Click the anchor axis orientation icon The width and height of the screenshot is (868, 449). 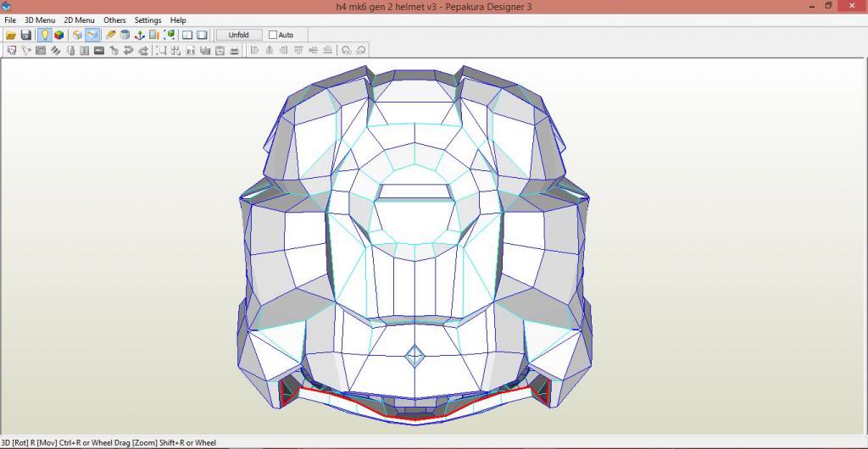(x=140, y=35)
